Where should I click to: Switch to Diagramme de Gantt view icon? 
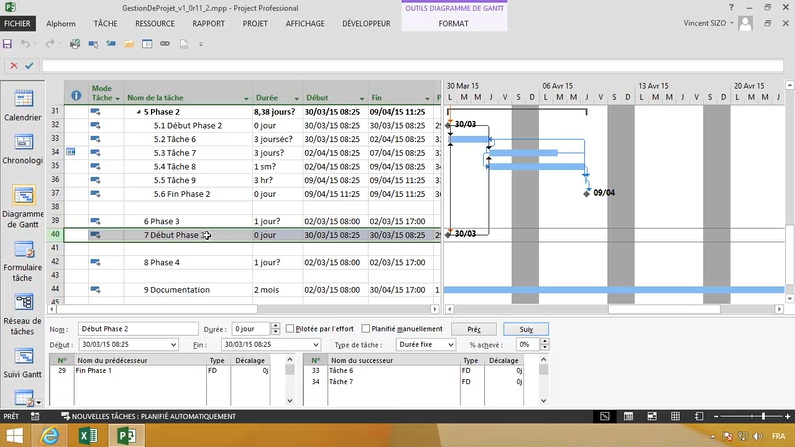click(22, 195)
